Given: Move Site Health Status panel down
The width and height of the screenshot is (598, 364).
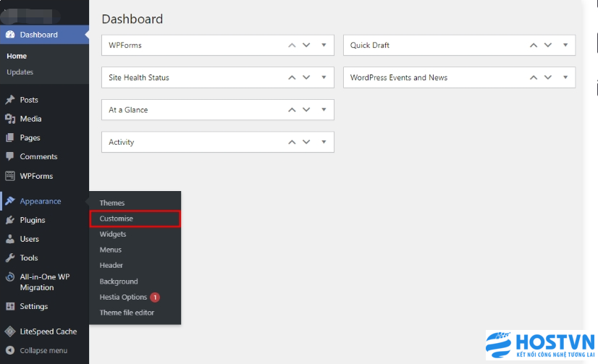Looking at the screenshot, I should pos(306,77).
